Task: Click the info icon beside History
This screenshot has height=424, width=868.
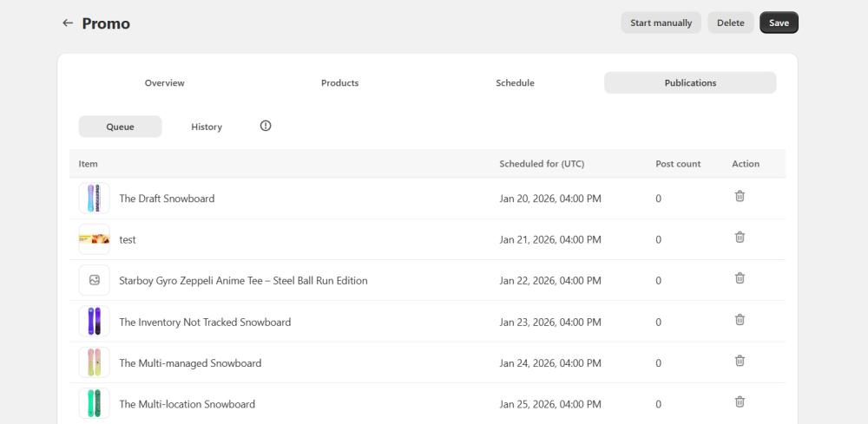Action: [x=266, y=126]
